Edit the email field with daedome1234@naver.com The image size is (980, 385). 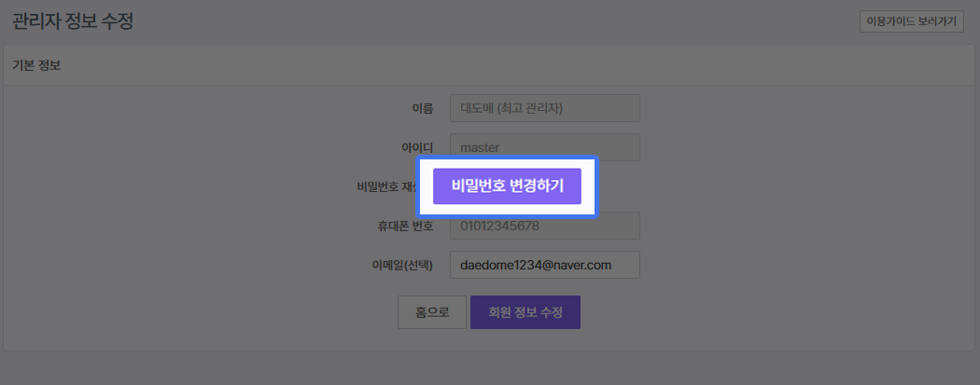click(x=544, y=265)
